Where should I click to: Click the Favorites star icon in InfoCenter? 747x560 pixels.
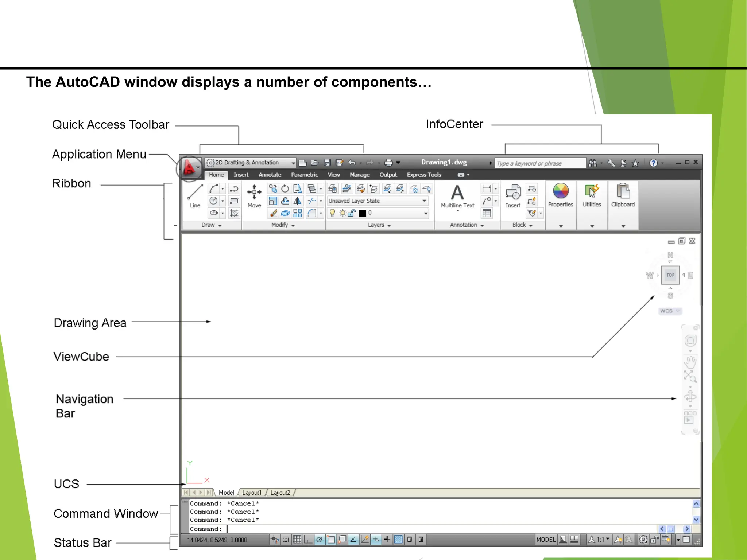coord(635,163)
